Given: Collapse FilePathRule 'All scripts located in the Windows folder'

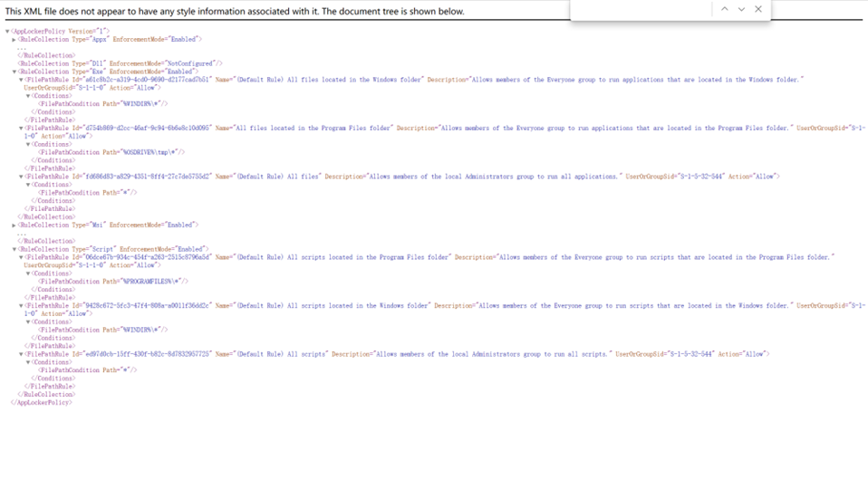Looking at the screenshot, I should point(21,306).
